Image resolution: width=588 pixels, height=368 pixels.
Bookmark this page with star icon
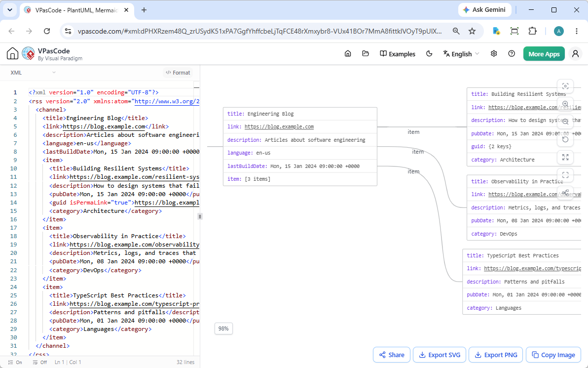(x=472, y=31)
